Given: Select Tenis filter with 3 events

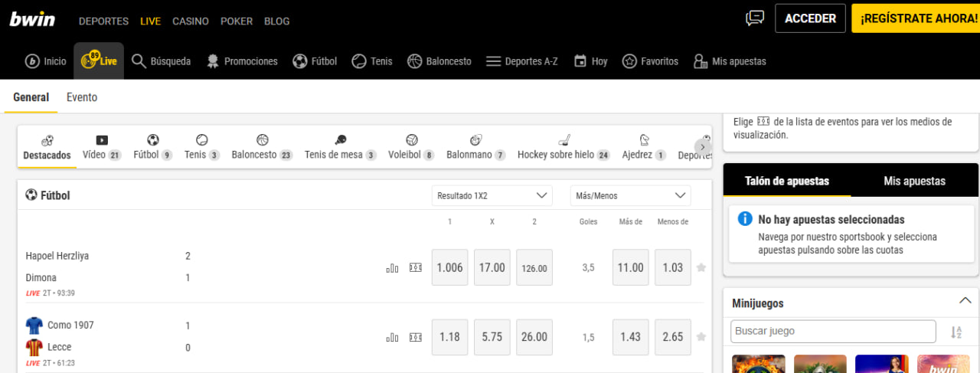Looking at the screenshot, I should pyautogui.click(x=202, y=148).
